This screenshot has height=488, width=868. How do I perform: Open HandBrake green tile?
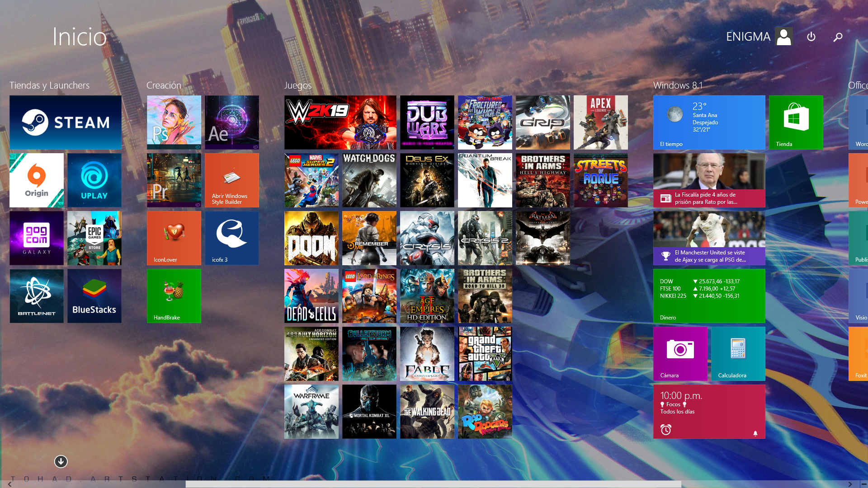pos(174,296)
